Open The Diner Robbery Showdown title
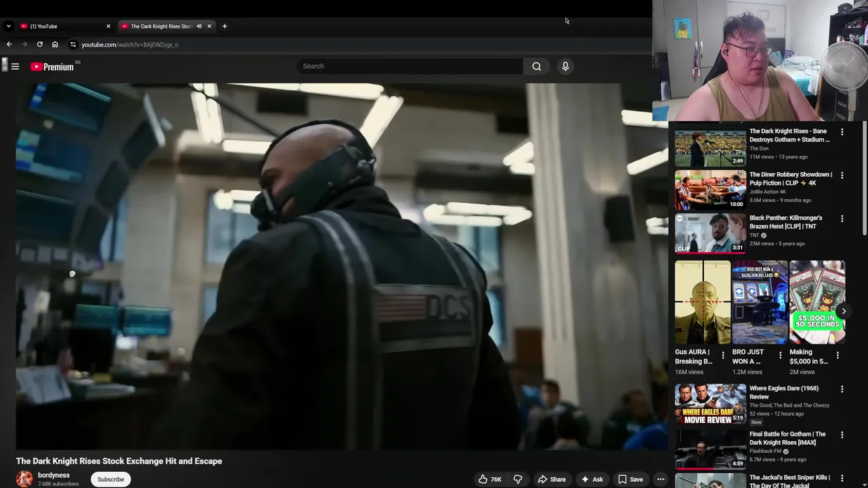 coord(791,179)
